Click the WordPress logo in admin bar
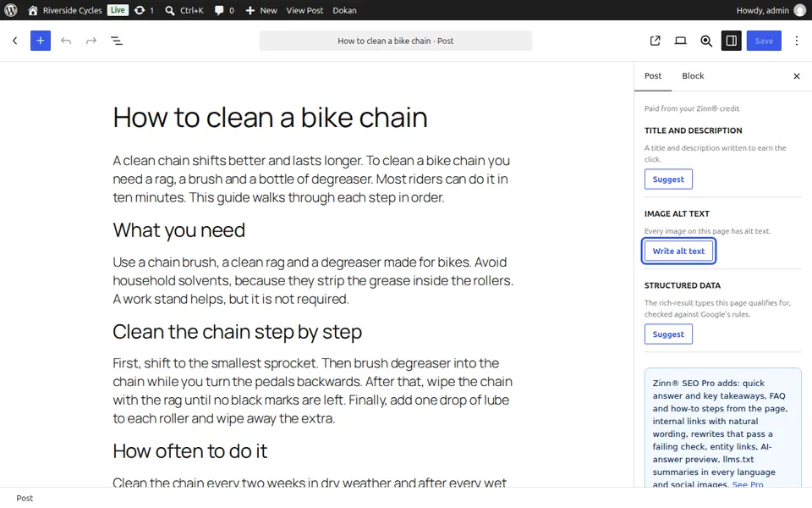 coord(10,10)
